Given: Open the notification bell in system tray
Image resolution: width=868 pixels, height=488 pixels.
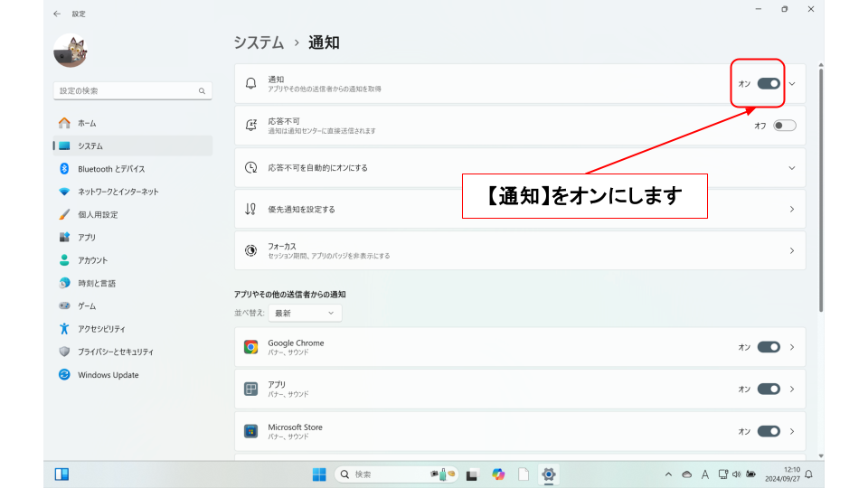Looking at the screenshot, I should coord(808,474).
